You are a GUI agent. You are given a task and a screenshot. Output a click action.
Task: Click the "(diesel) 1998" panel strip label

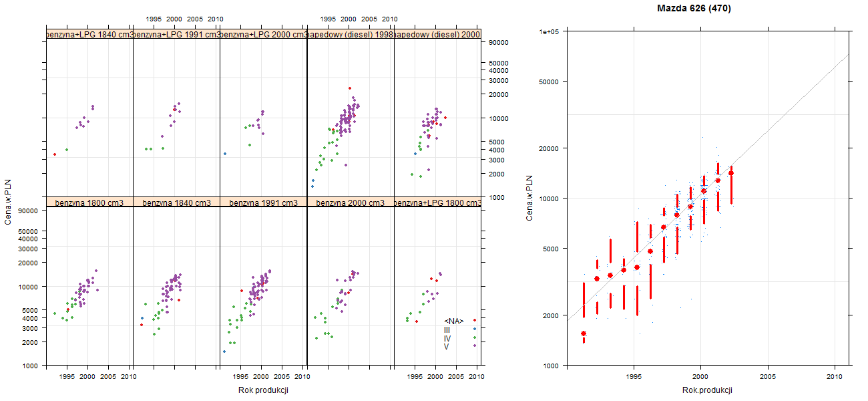coord(351,34)
